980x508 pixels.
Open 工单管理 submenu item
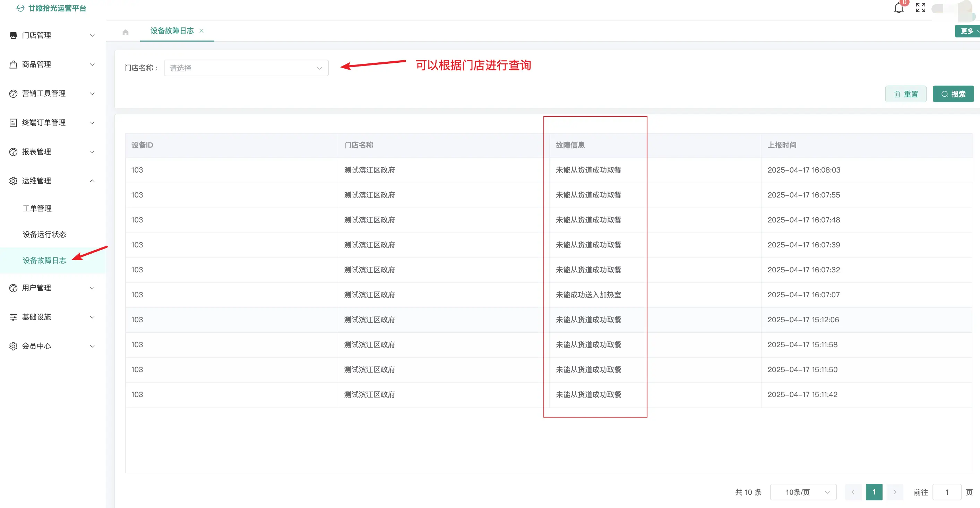(x=37, y=208)
